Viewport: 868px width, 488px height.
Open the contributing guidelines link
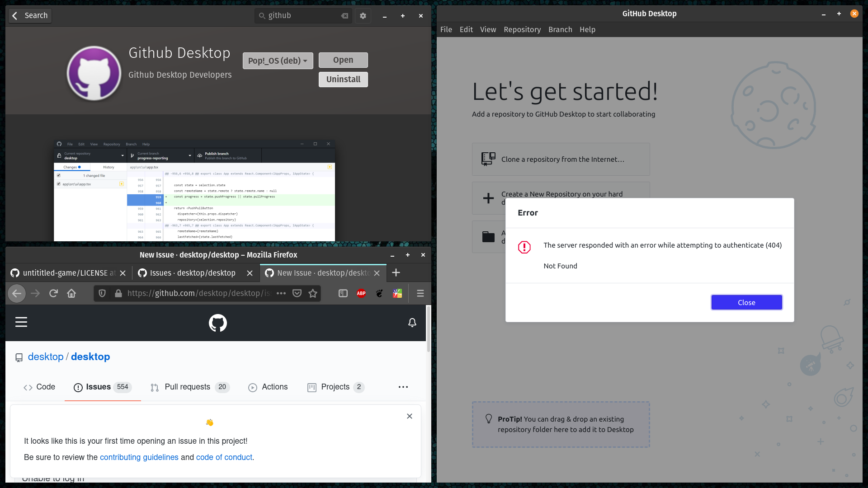pyautogui.click(x=139, y=457)
